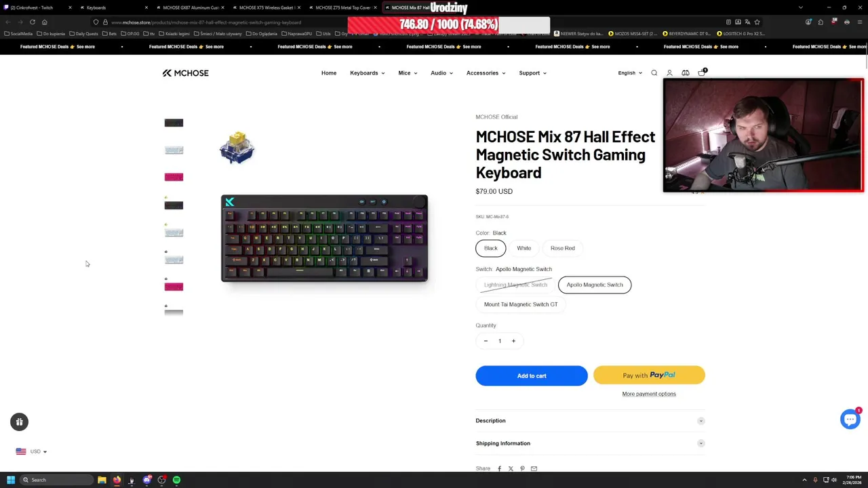This screenshot has height=488, width=868.
Task: Open the site search magnifier icon
Action: pos(654,73)
